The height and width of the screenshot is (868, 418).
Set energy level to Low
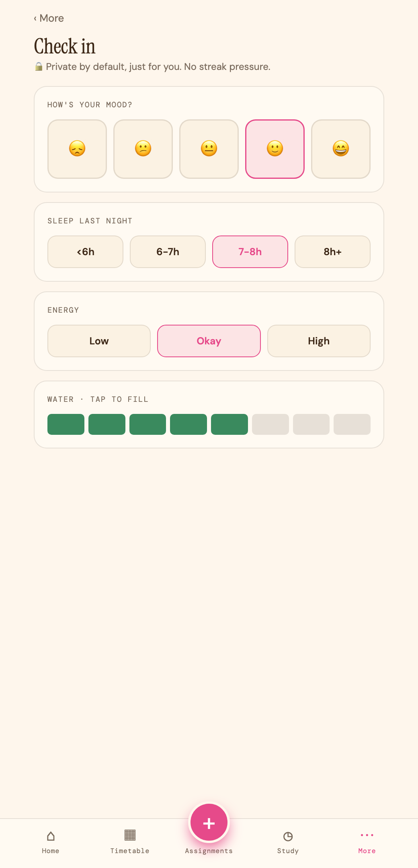click(99, 341)
